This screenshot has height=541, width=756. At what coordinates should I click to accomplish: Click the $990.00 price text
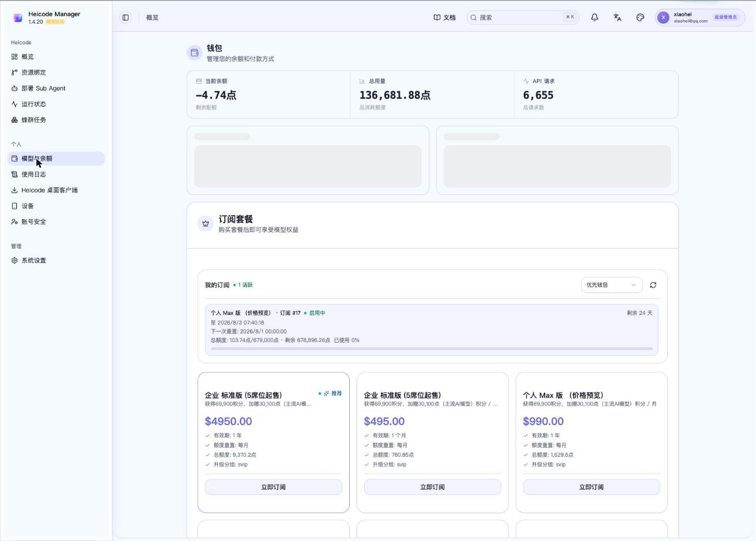coord(543,421)
